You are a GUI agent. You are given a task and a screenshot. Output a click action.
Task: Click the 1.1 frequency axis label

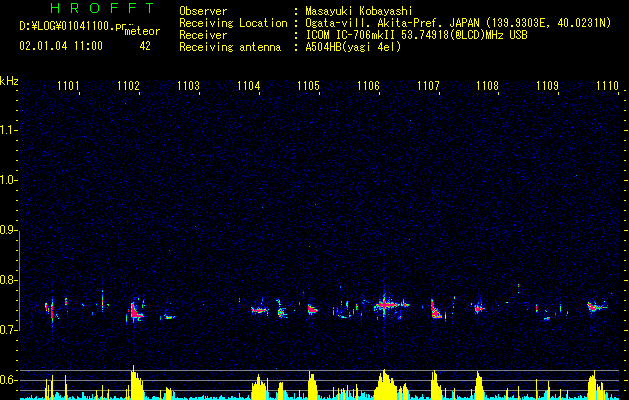[x=9, y=130]
